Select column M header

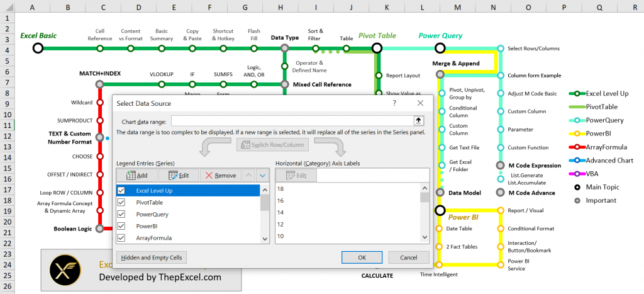(458, 7)
